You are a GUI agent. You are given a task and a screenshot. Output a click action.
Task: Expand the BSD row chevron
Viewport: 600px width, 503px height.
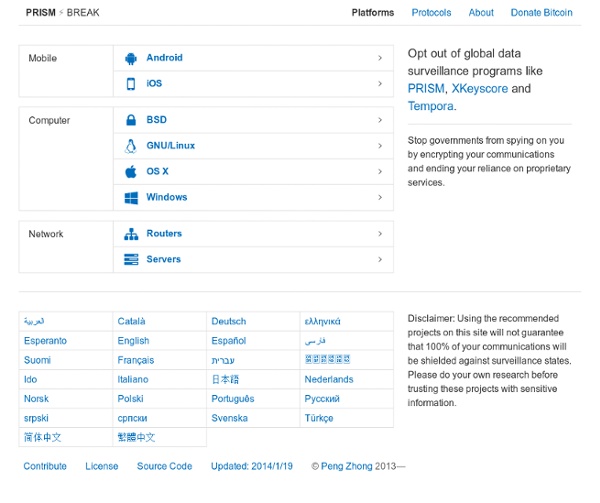(380, 120)
